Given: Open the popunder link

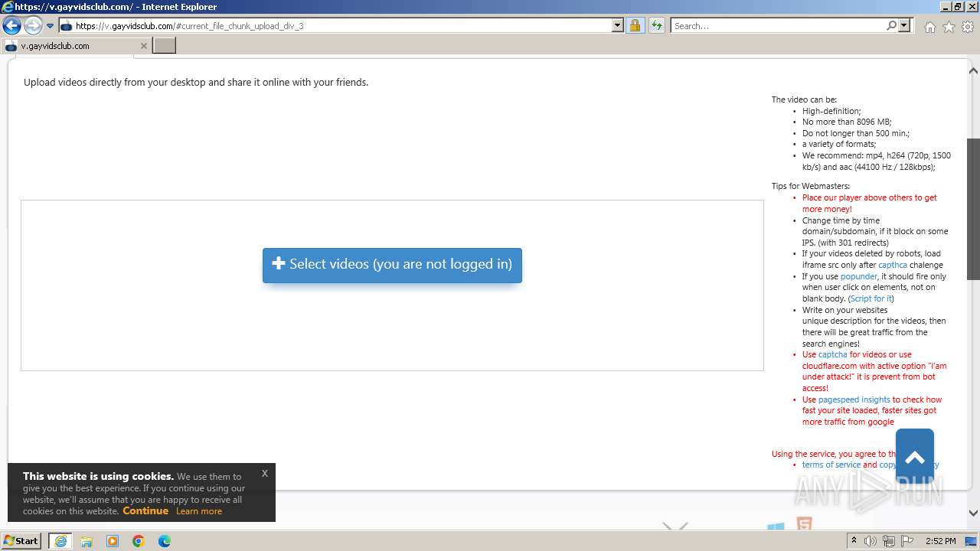Looking at the screenshot, I should tap(859, 276).
